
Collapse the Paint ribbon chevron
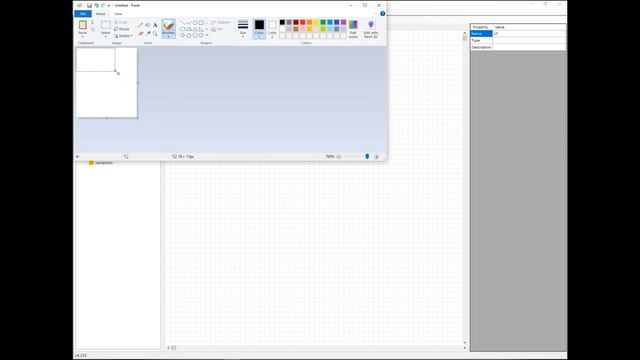point(376,14)
